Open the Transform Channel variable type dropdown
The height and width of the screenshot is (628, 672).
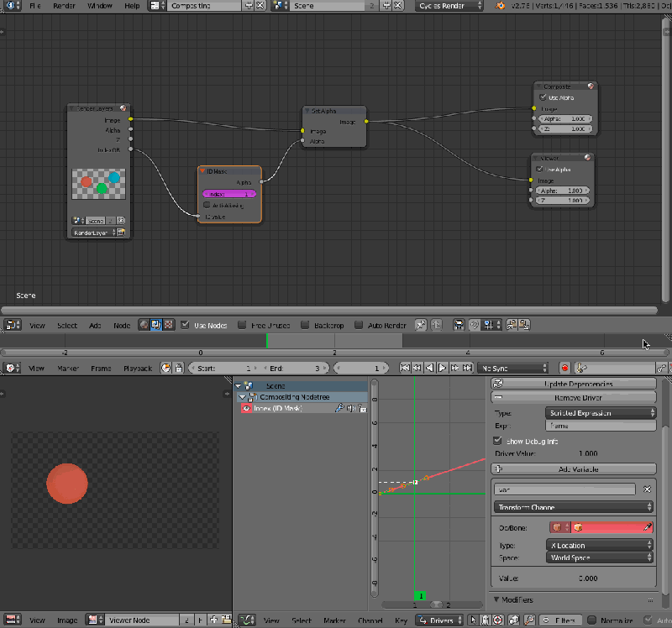point(574,507)
